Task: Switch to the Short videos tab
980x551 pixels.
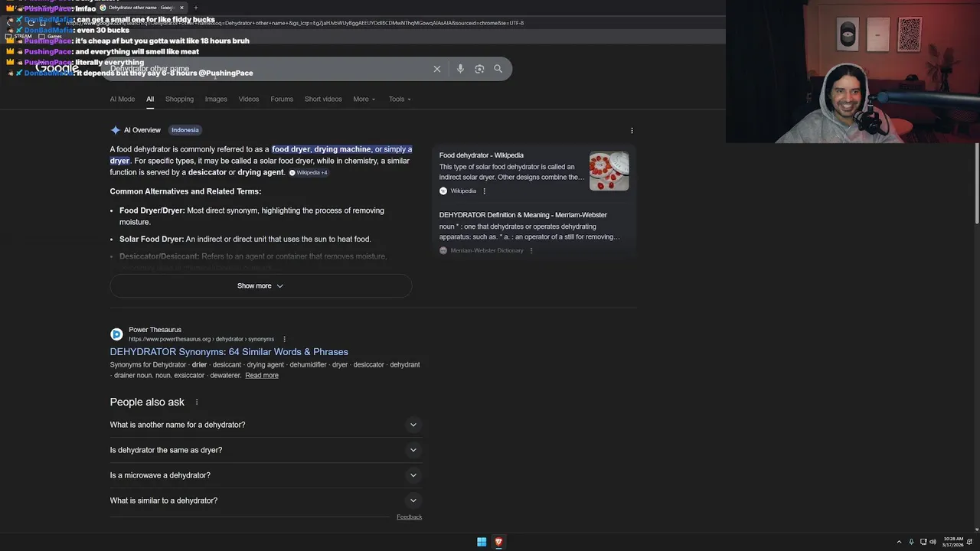Action: tap(323, 99)
